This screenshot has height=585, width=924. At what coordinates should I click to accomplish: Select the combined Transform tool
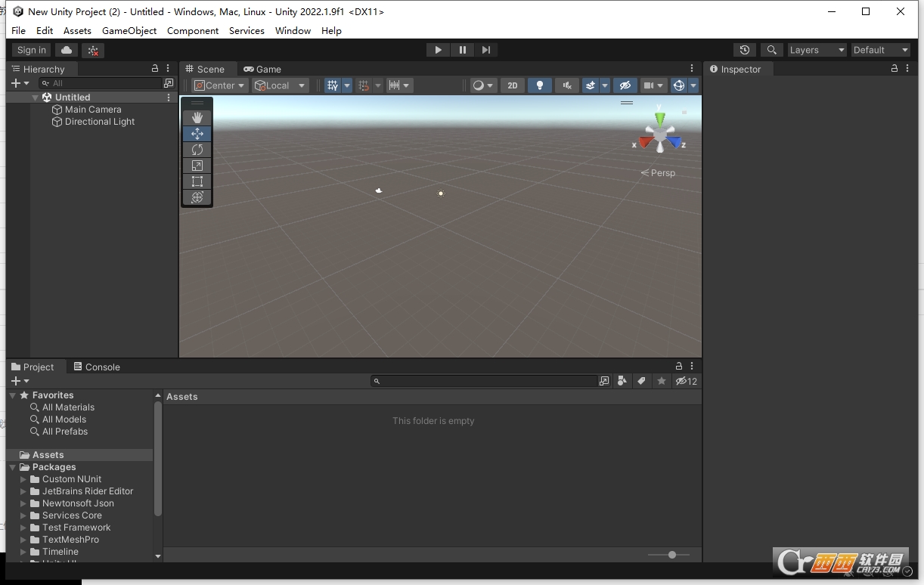[x=197, y=197]
